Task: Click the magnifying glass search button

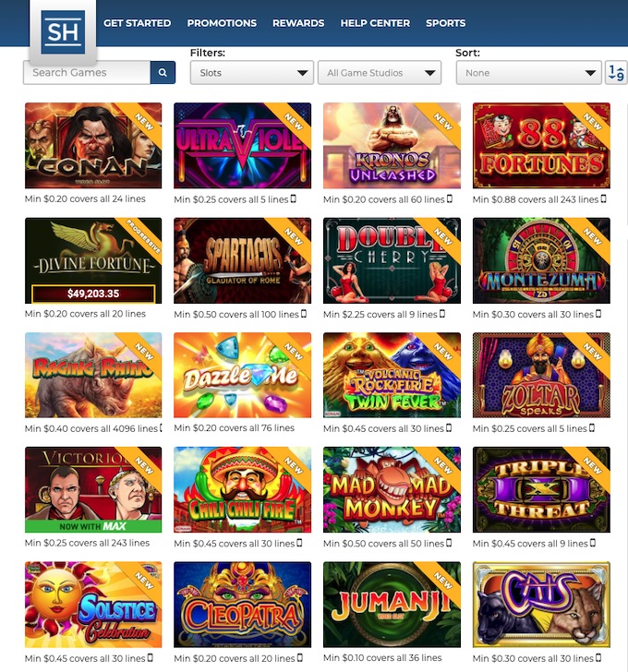Action: click(x=163, y=72)
